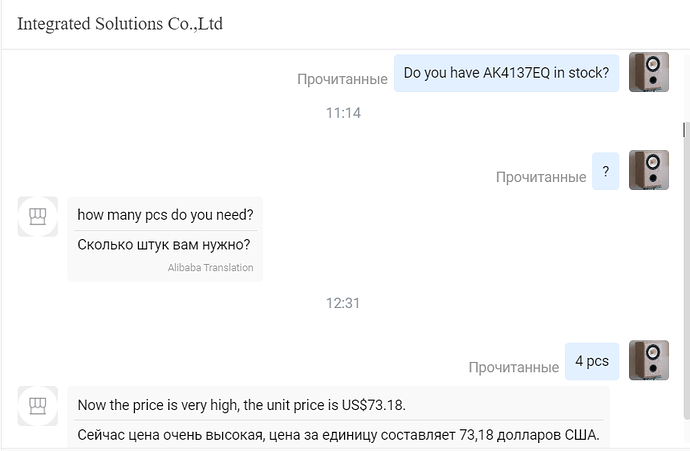The image size is (690, 451).
Task: Click the chat's vertical scrollbar
Action: (x=685, y=130)
